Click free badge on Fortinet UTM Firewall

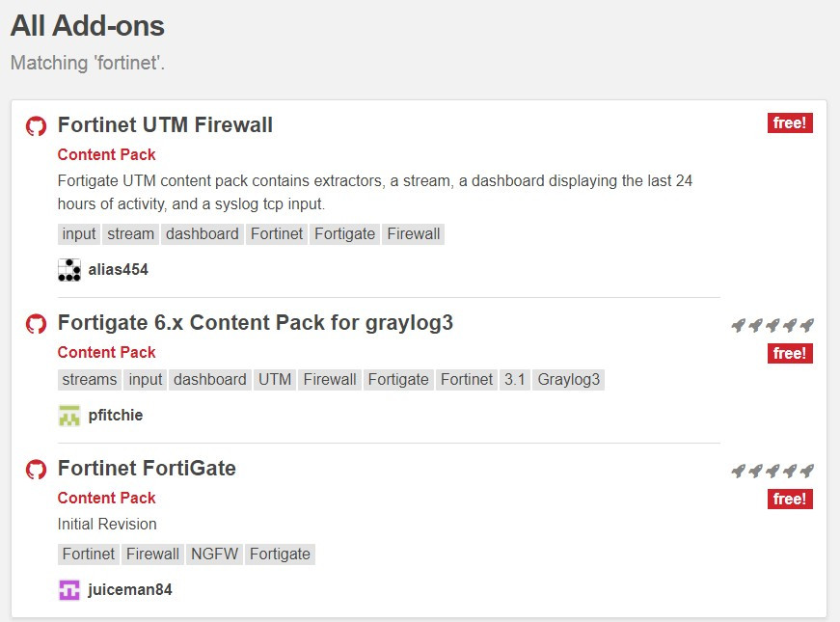tap(790, 123)
